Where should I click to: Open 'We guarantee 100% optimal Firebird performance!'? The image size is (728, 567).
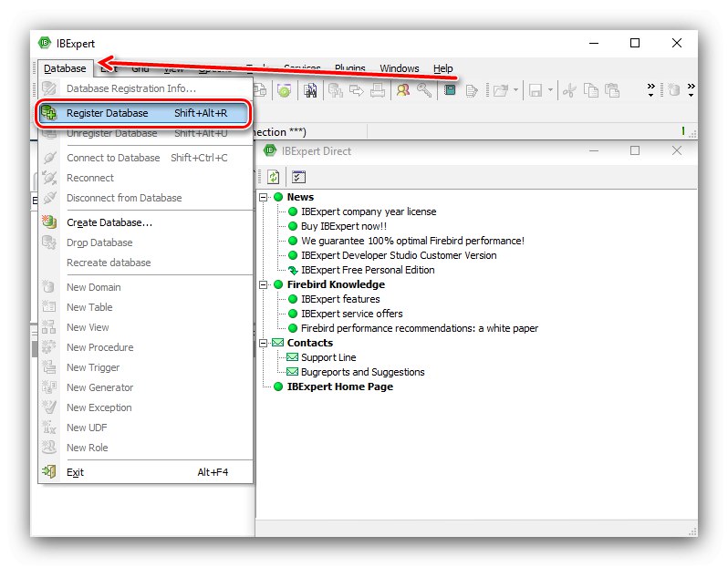click(412, 241)
